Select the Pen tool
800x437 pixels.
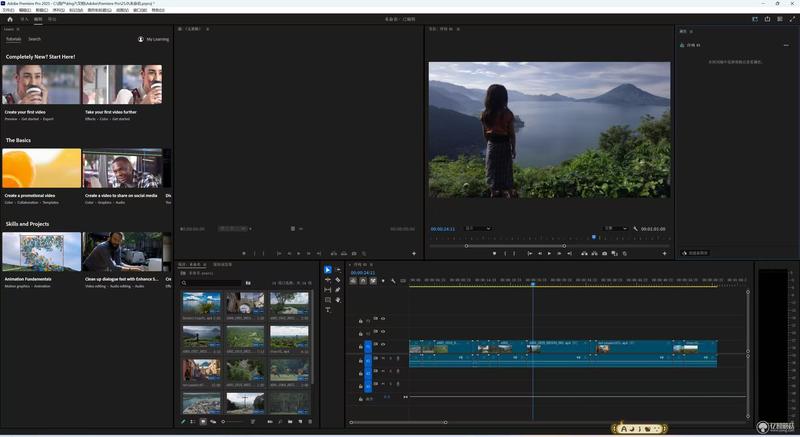[x=338, y=290]
